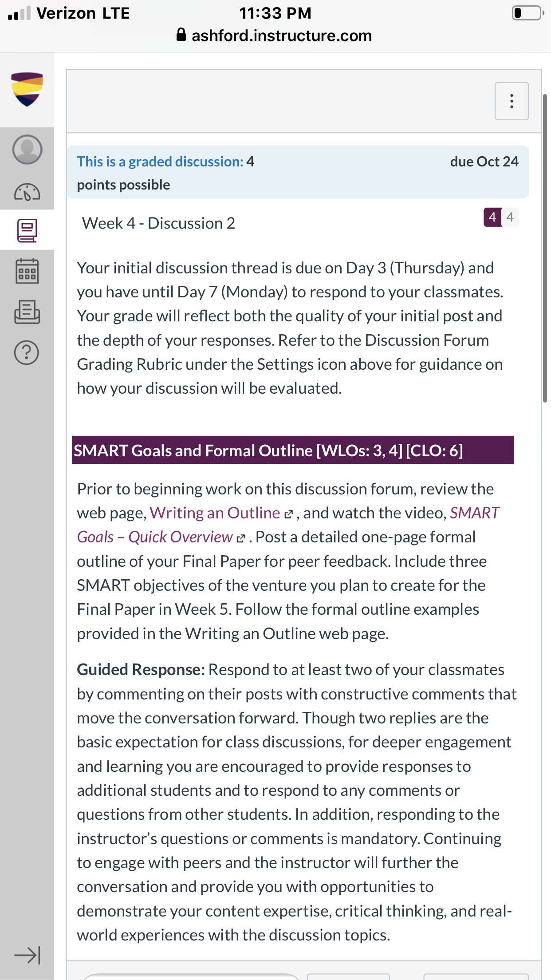
Task: Tap the battery indicator in status bar
Action: pyautogui.click(x=527, y=13)
